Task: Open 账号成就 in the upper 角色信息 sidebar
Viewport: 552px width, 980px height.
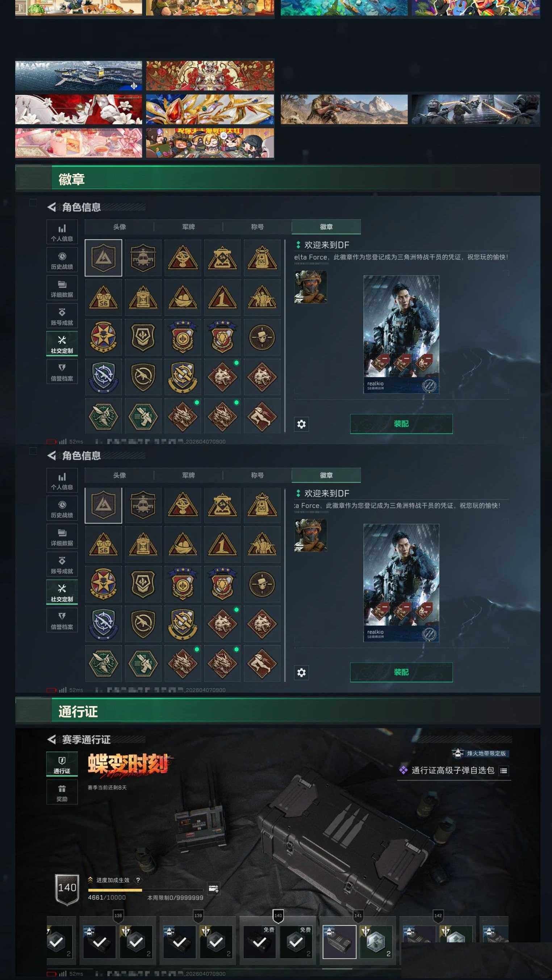Action: click(x=62, y=316)
